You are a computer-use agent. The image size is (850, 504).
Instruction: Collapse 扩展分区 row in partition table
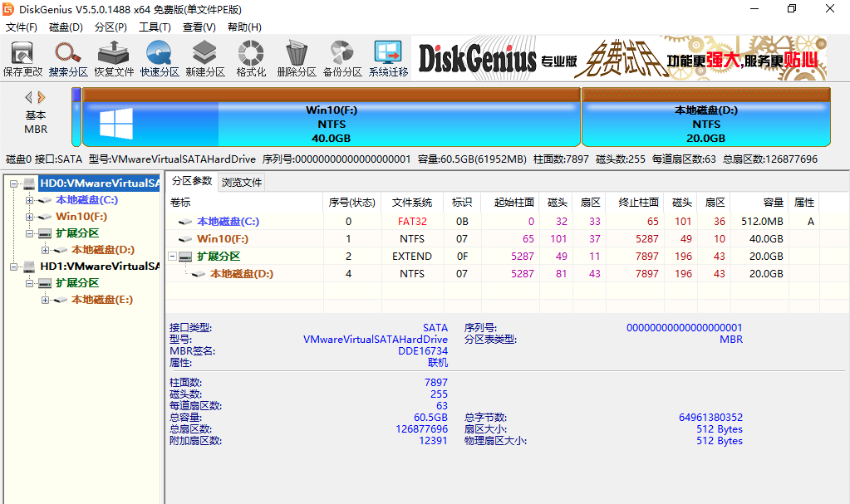click(x=172, y=257)
